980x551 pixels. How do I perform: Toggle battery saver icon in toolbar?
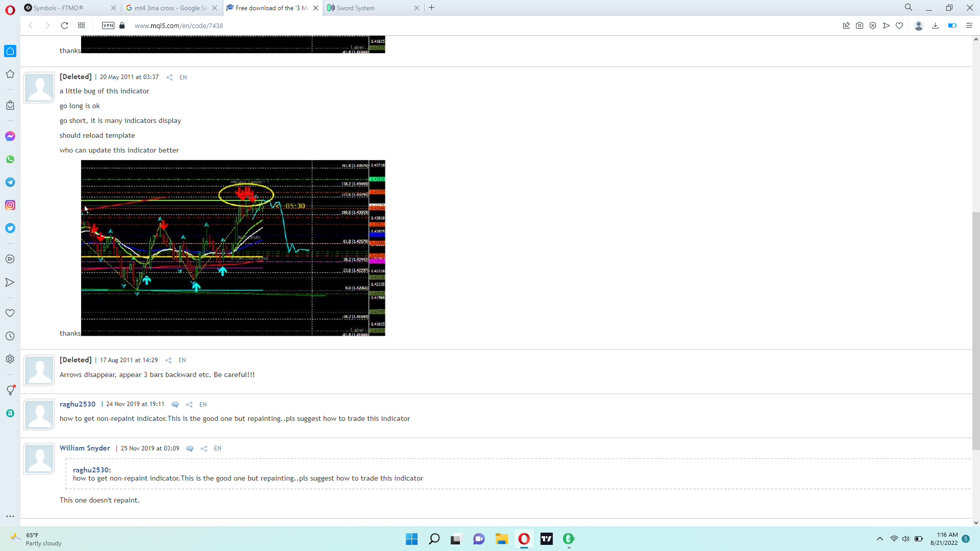pos(952,26)
